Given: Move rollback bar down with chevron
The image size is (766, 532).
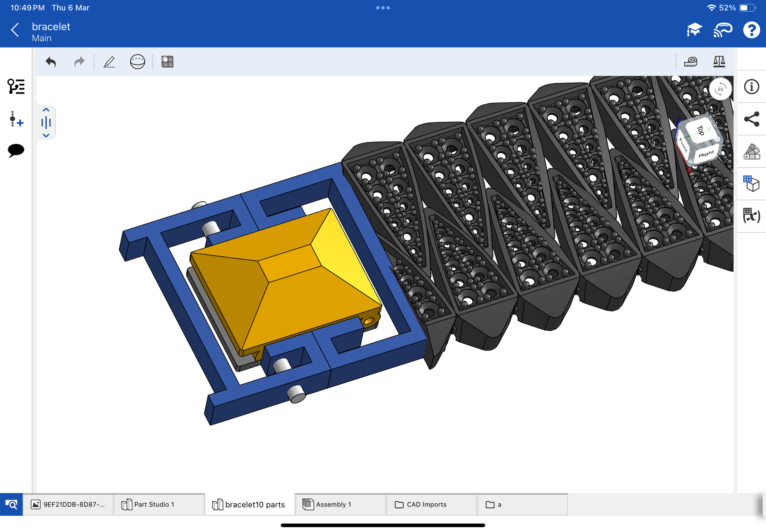Looking at the screenshot, I should [x=46, y=135].
